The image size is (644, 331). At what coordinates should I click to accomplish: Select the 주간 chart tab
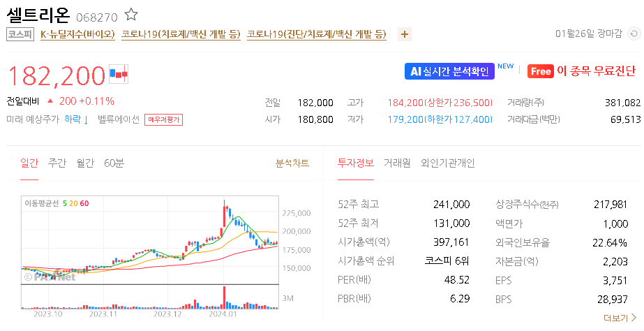click(57, 163)
